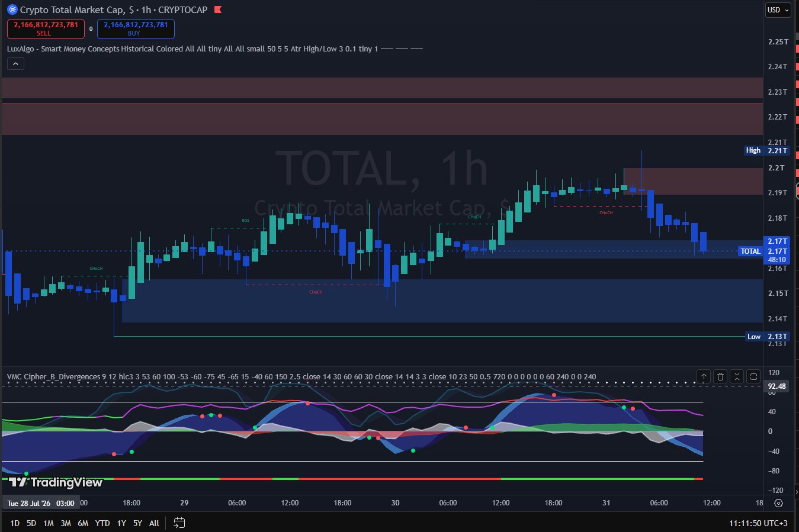This screenshot has width=799, height=532.
Task: Click the 2.16T price scale label
Action: (x=778, y=269)
